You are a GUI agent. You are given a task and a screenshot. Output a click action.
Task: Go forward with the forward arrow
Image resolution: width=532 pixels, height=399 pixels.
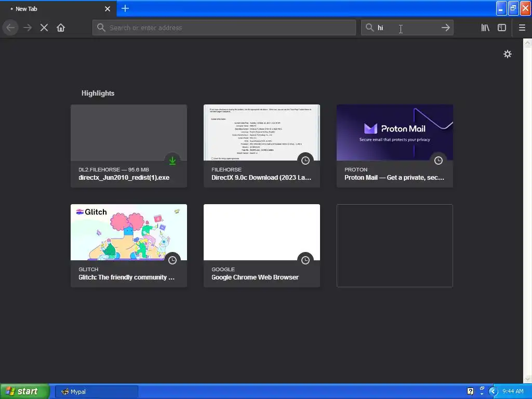[28, 28]
